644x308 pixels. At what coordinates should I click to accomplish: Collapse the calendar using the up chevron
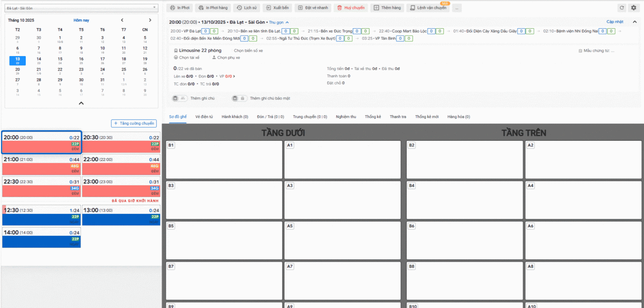(81, 103)
